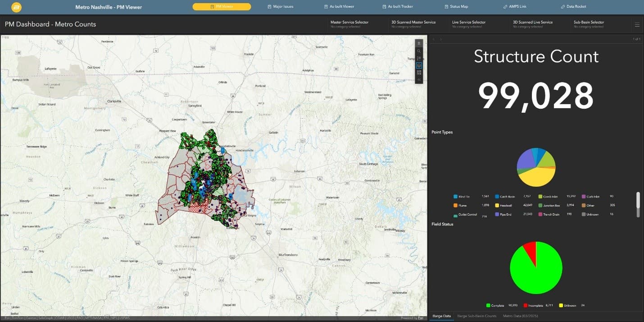Open the map legend tool
Screen dimensions: 644x322
pyautogui.click(x=419, y=58)
